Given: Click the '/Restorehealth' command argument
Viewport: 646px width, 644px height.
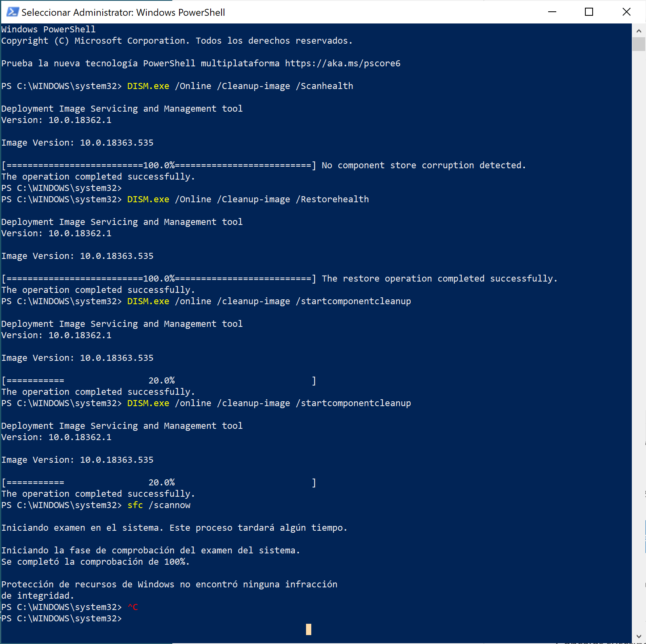Looking at the screenshot, I should (332, 199).
